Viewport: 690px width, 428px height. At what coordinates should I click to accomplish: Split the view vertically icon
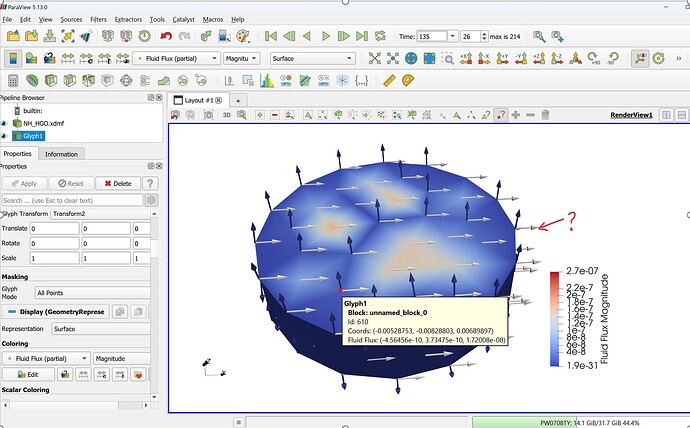(x=682, y=115)
